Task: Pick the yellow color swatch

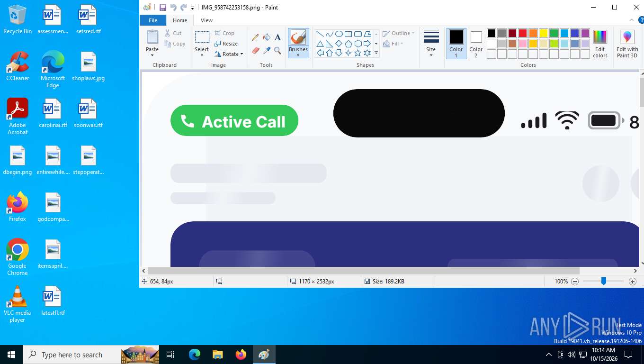Action: point(544,33)
